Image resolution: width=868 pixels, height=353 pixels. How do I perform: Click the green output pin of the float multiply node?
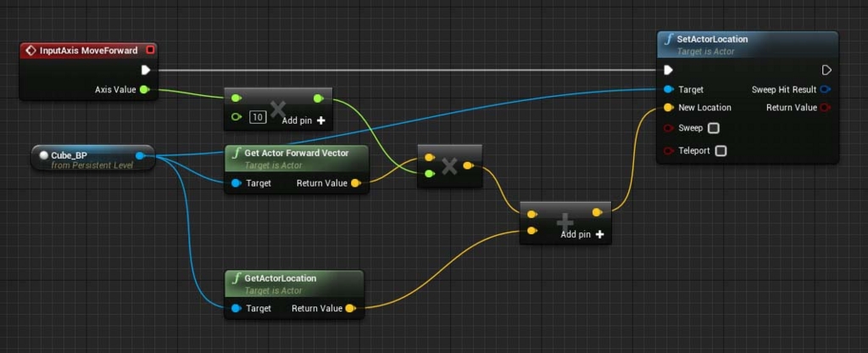click(x=319, y=98)
